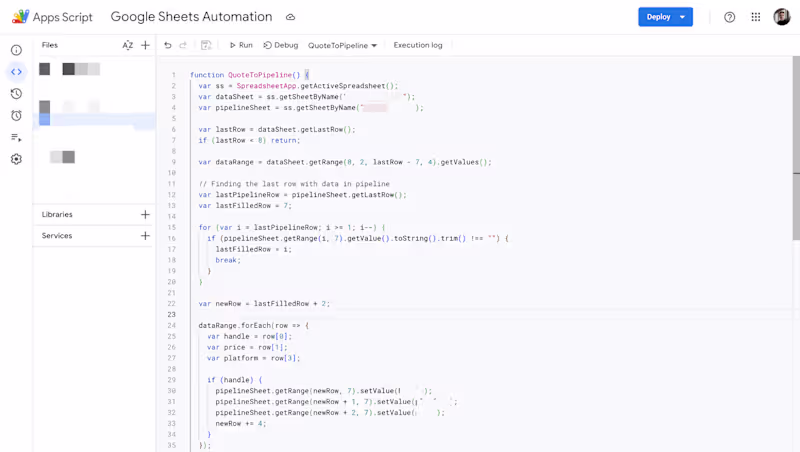Redo the last edit

point(183,45)
